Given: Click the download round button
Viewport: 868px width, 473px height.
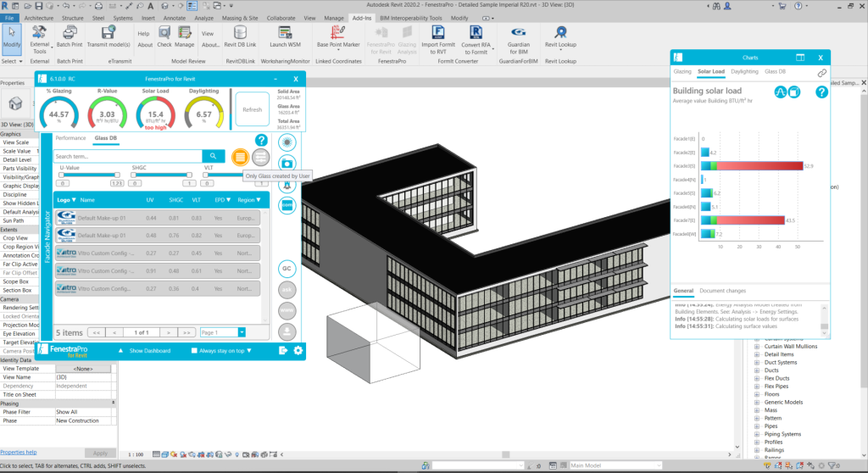Looking at the screenshot, I should [x=287, y=331].
